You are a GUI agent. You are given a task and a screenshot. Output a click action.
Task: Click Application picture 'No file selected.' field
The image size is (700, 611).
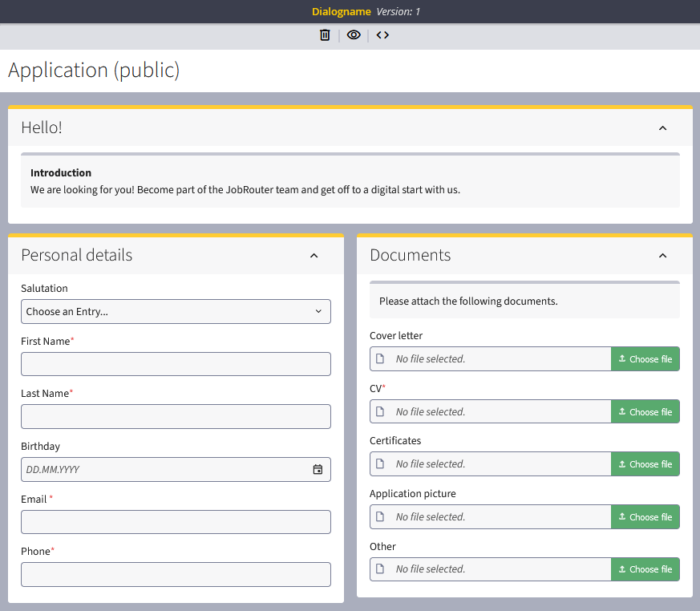(490, 517)
